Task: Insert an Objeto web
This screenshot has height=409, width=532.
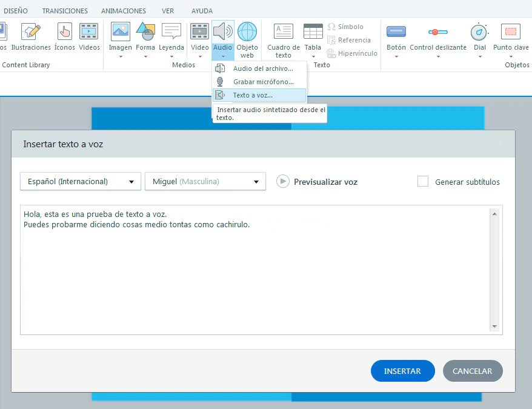Action: pos(247,40)
